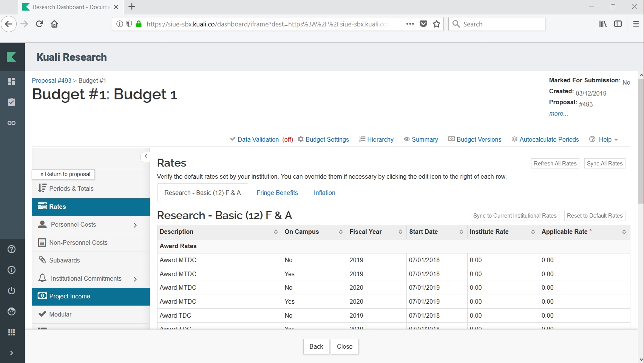This screenshot has width=644, height=363.
Task: Expand the Personnel Costs section
Action: tap(135, 225)
